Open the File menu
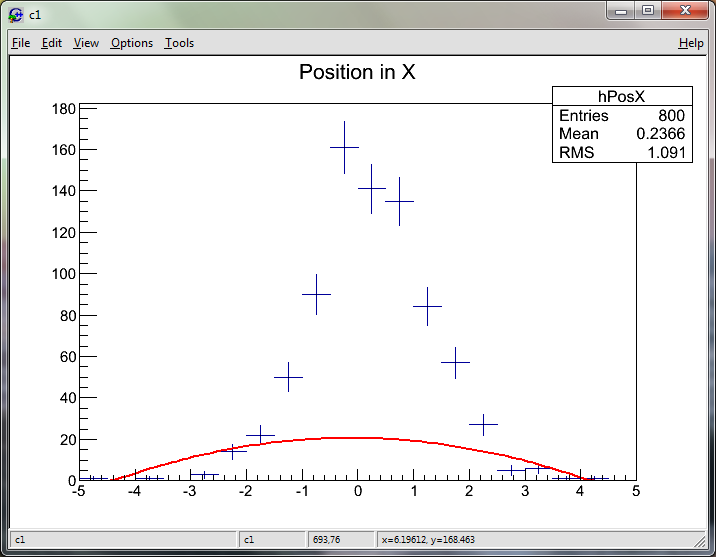716x557 pixels. [20, 43]
